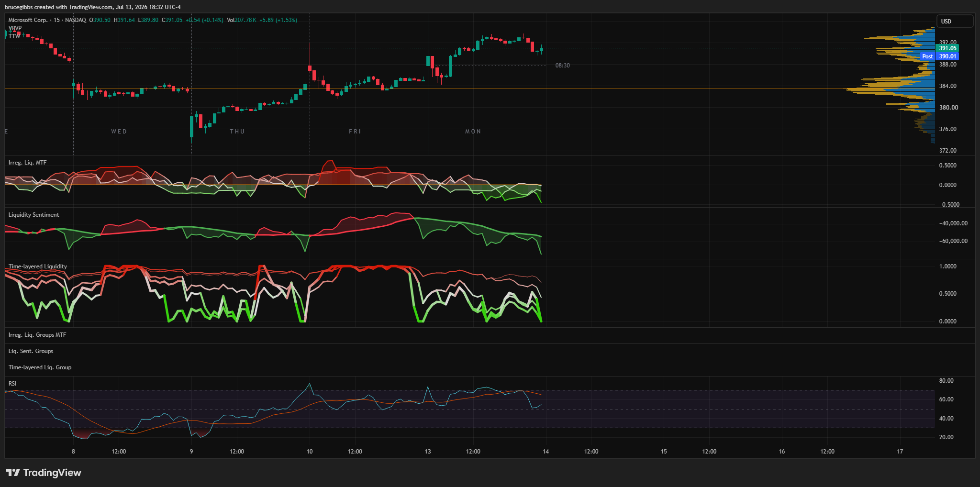Click the 372.00 price axis label

[x=948, y=151]
